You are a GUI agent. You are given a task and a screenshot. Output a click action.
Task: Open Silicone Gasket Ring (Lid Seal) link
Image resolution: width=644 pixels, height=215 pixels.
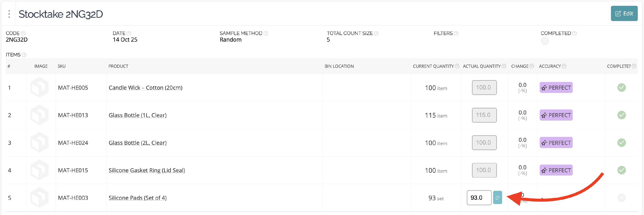click(147, 170)
